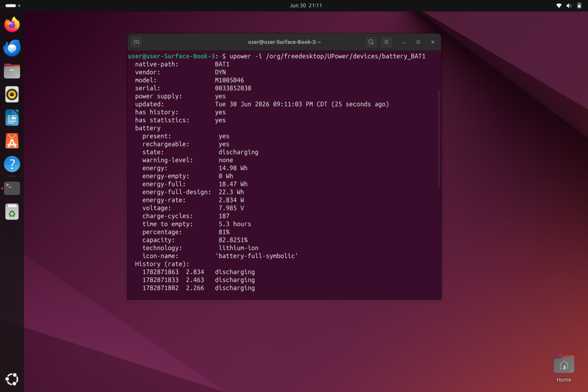Open the Trash in the dock

pyautogui.click(x=12, y=211)
